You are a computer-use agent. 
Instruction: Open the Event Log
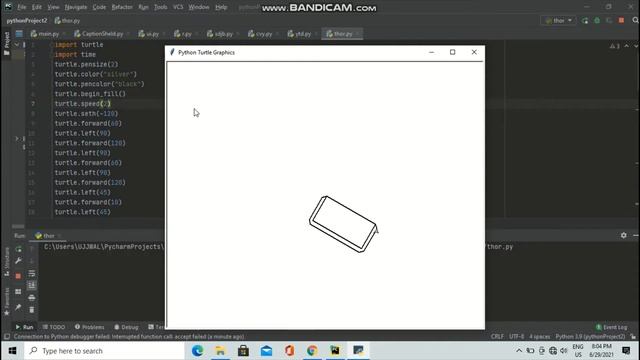[611, 327]
